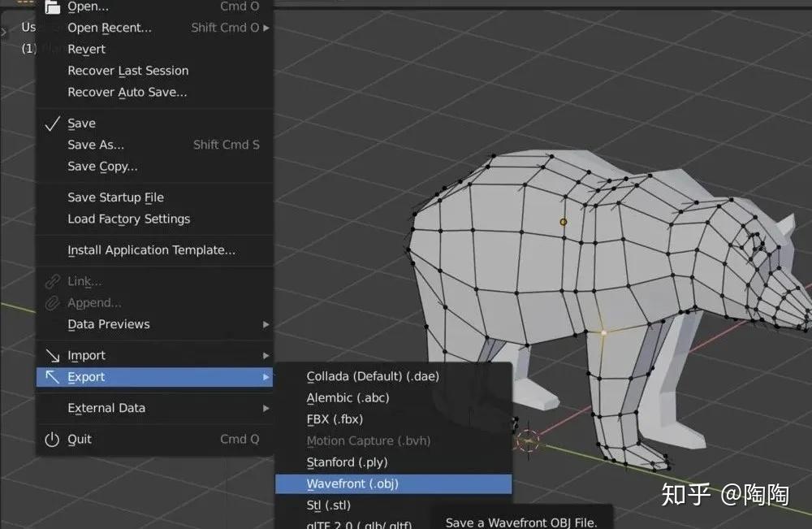Click the Import arrow icon
This screenshot has width=812, height=529.
(x=52, y=356)
